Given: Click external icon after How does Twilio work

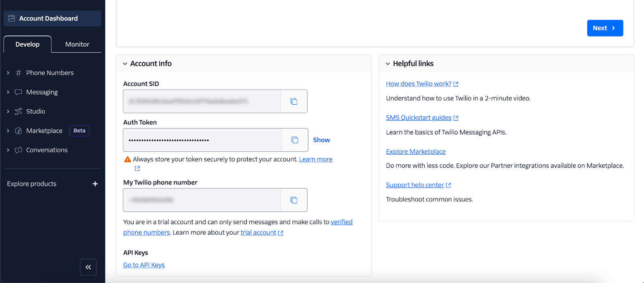Looking at the screenshot, I should [x=456, y=84].
